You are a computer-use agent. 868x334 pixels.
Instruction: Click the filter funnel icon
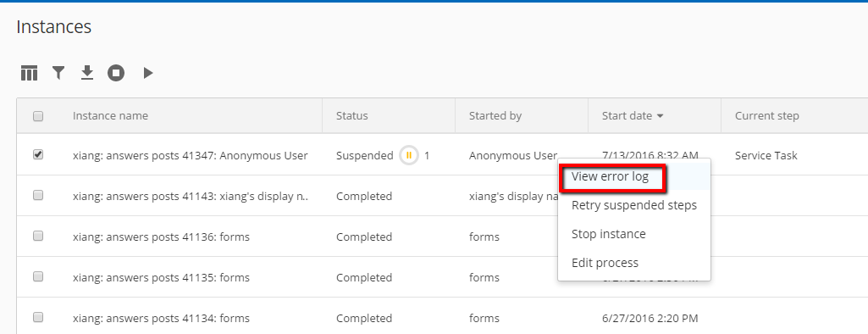pos(58,73)
